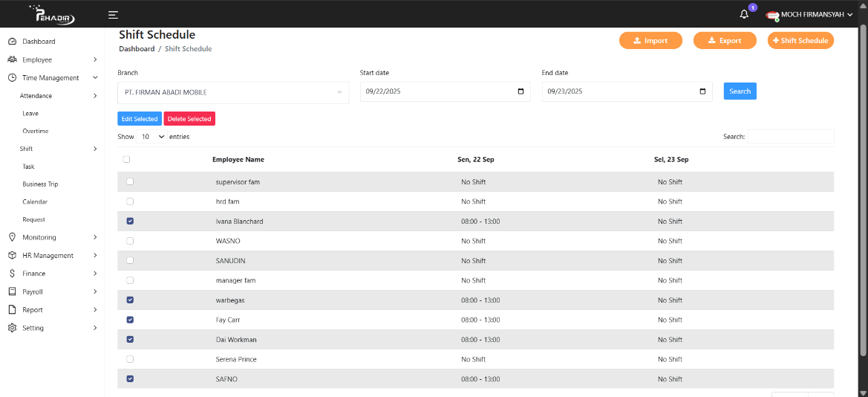Open the Task menu item

tap(29, 167)
